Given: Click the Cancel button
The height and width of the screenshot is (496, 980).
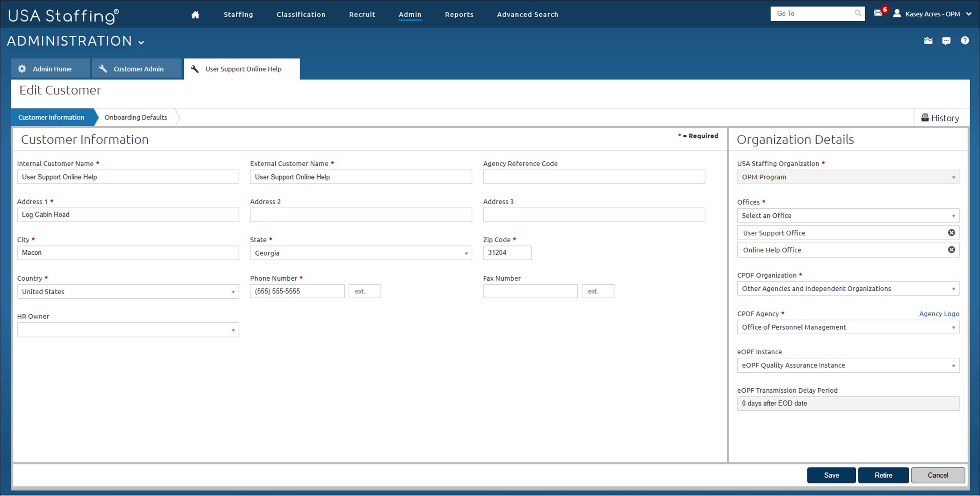Looking at the screenshot, I should tap(938, 475).
